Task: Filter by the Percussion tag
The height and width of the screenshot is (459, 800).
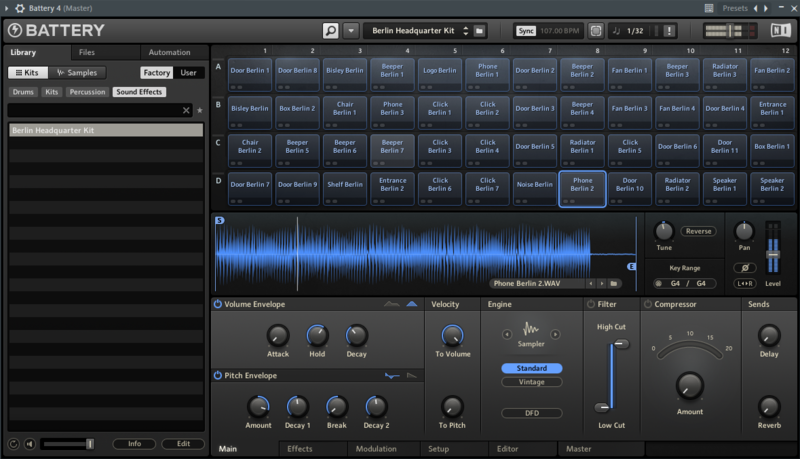Action: [87, 92]
